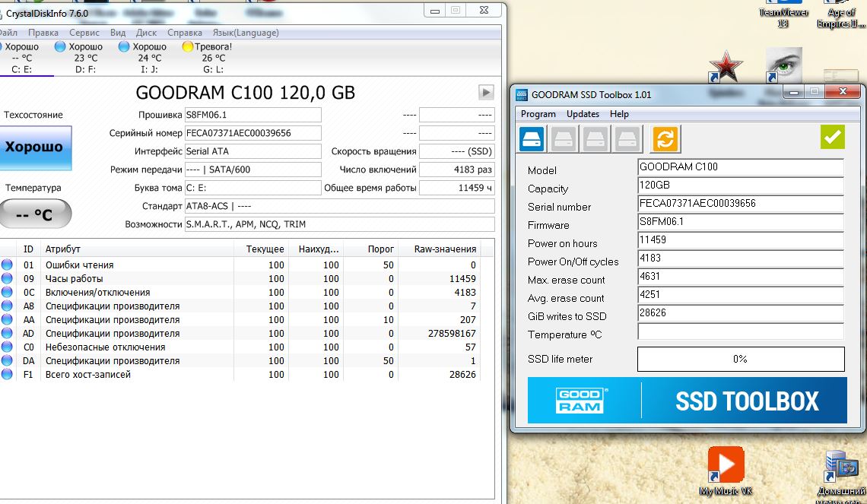Open Сервис menu in CrystalDiskInfo
This screenshot has width=867, height=504.
pos(84,33)
